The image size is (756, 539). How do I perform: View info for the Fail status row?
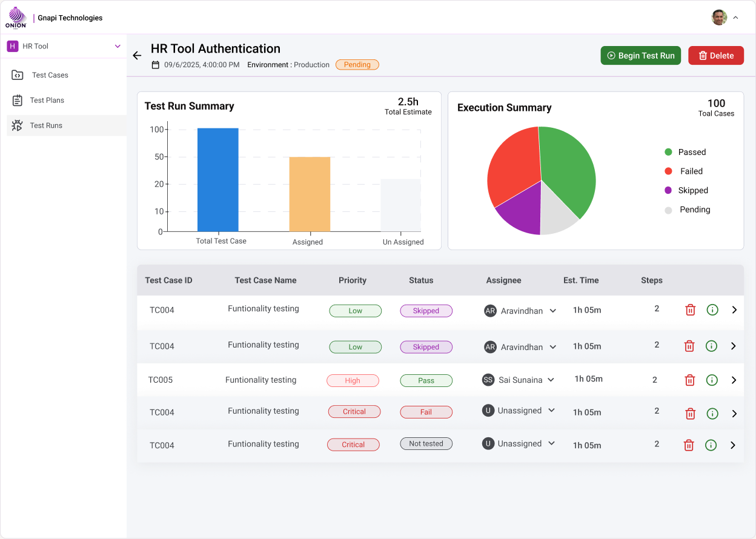[x=712, y=414]
